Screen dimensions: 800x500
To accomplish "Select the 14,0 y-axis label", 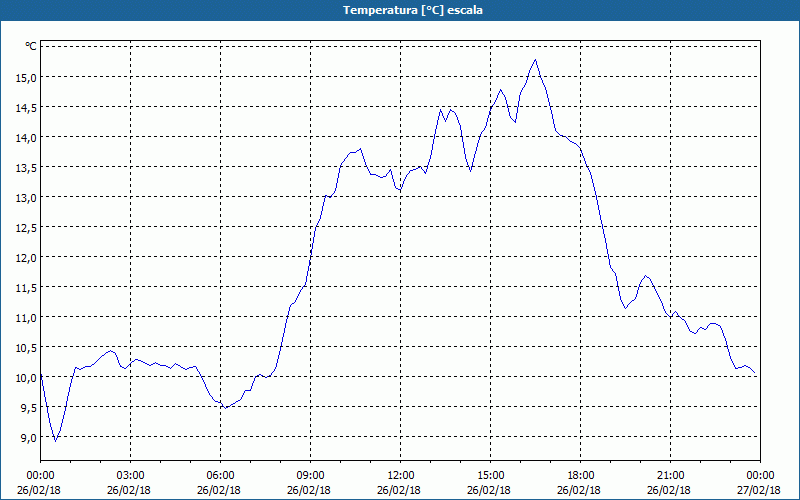I will [x=27, y=138].
